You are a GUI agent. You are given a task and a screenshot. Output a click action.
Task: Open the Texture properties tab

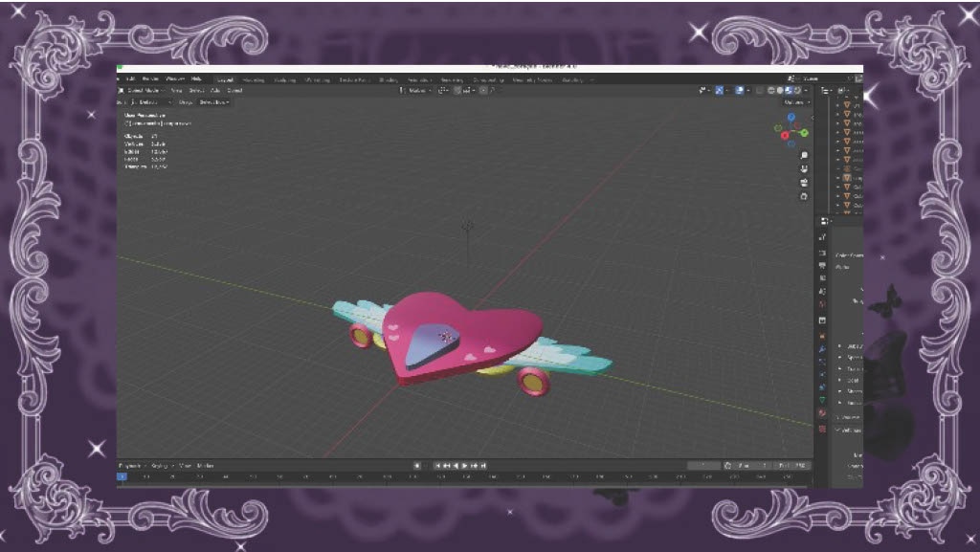click(x=822, y=429)
